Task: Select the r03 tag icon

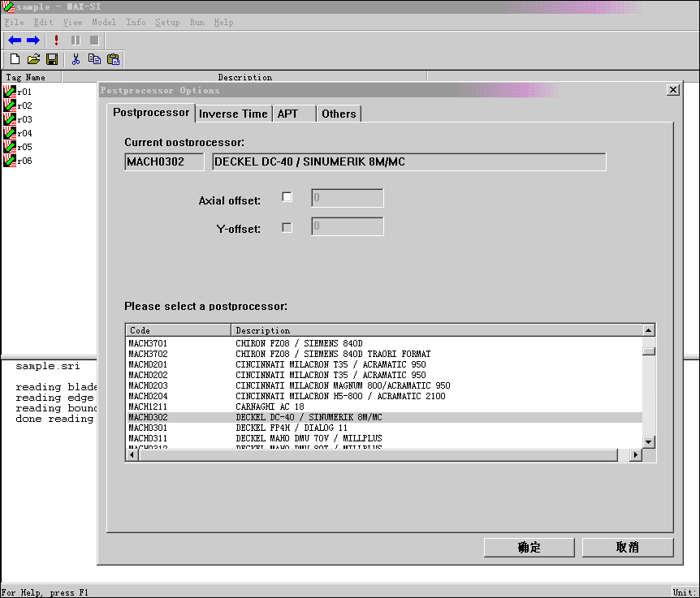Action: 10,119
